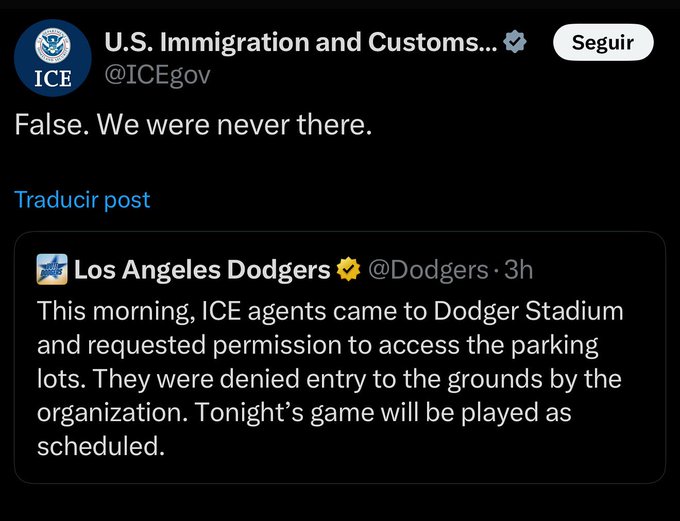Open the ICE profile avatar
Screen dimensions: 680x521
(x=52, y=58)
